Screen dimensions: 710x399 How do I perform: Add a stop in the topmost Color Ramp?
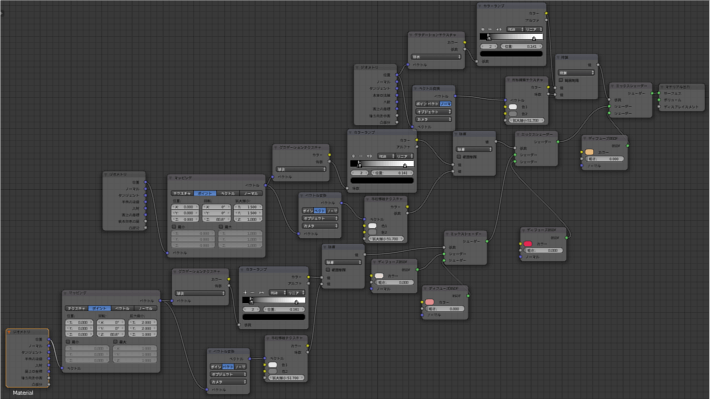(x=483, y=29)
